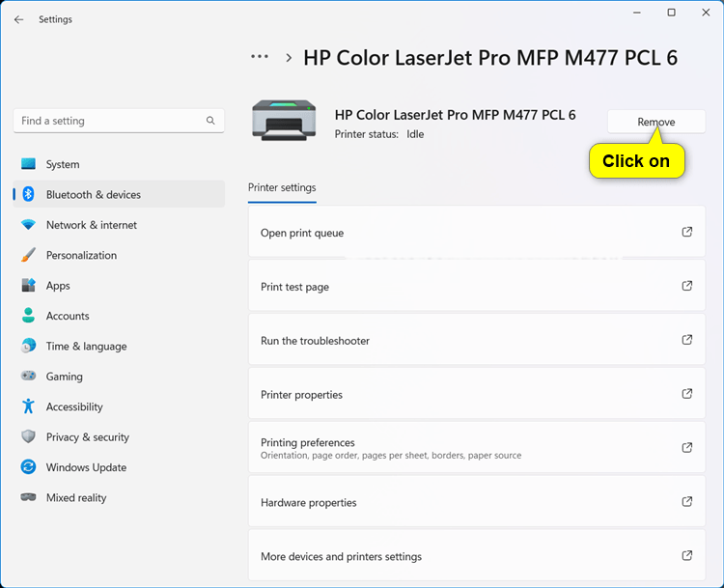
Task: Minimize the Settings window
Action: 637,13
